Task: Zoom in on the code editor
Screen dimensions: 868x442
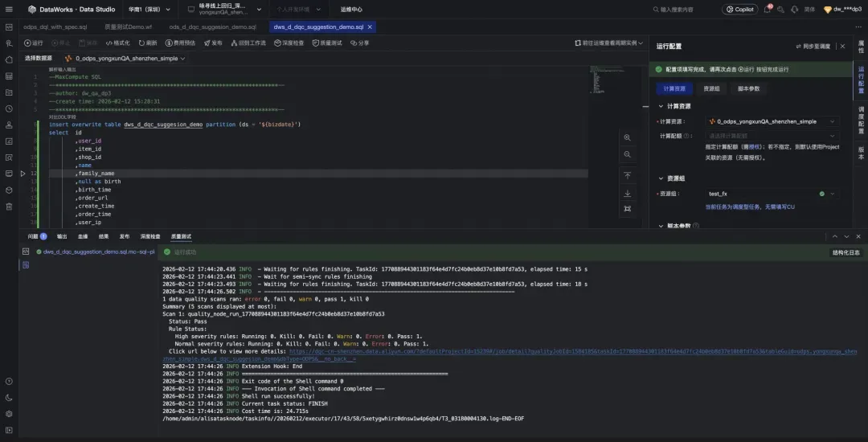Action: pyautogui.click(x=627, y=137)
